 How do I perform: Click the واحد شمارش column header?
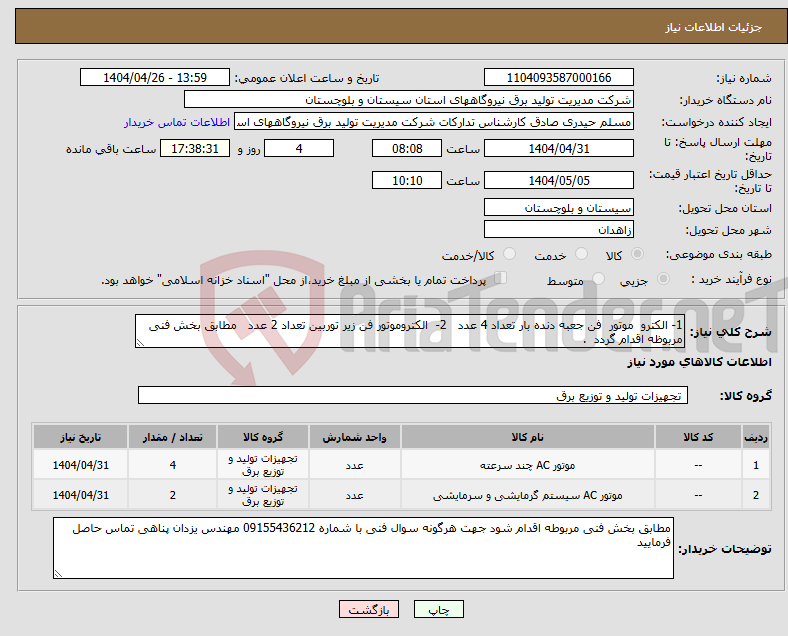coord(354,437)
